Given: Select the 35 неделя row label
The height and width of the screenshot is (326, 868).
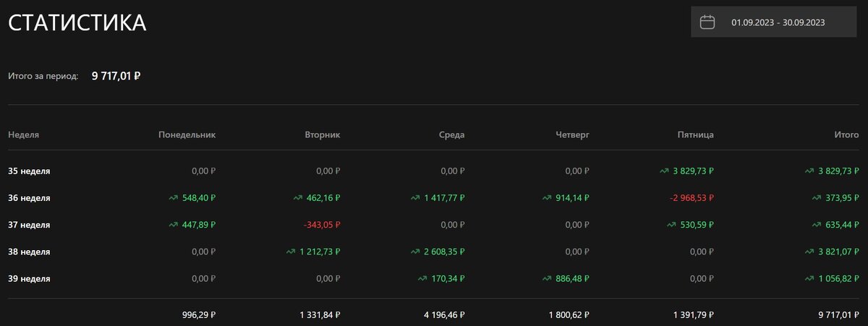Looking at the screenshot, I should click(x=29, y=171).
